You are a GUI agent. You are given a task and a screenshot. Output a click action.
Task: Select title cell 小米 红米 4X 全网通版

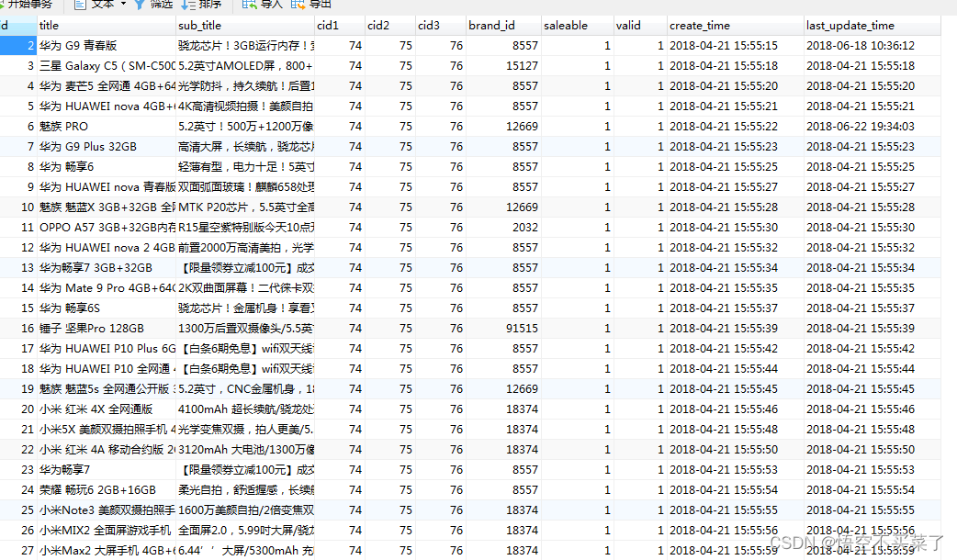point(107,409)
